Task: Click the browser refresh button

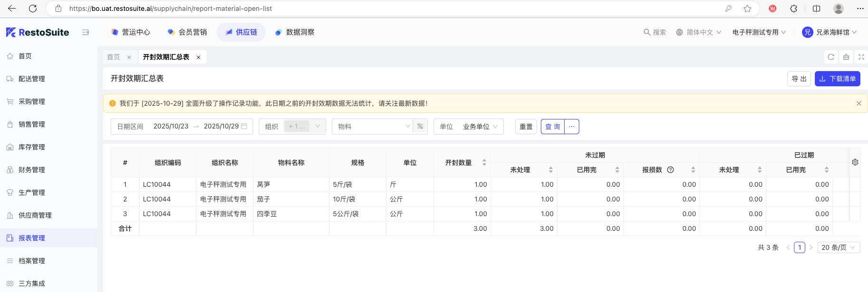Action: (33, 9)
